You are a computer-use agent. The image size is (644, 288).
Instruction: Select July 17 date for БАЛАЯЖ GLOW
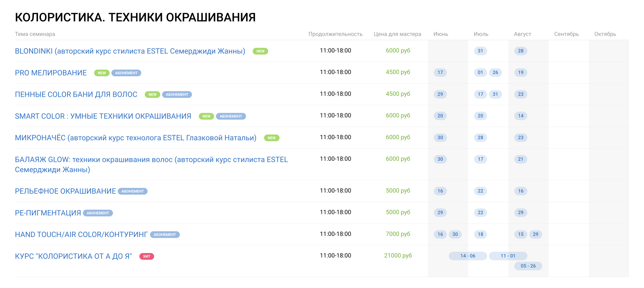point(480,159)
